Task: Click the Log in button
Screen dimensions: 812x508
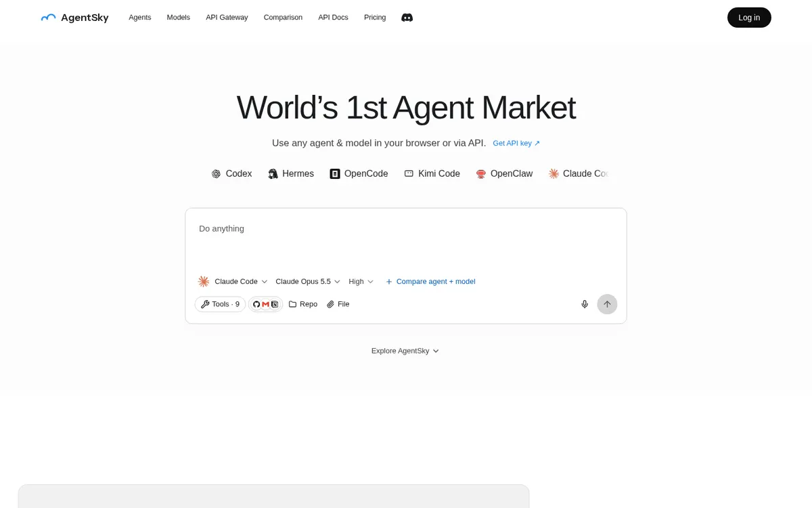Action: pos(749,18)
